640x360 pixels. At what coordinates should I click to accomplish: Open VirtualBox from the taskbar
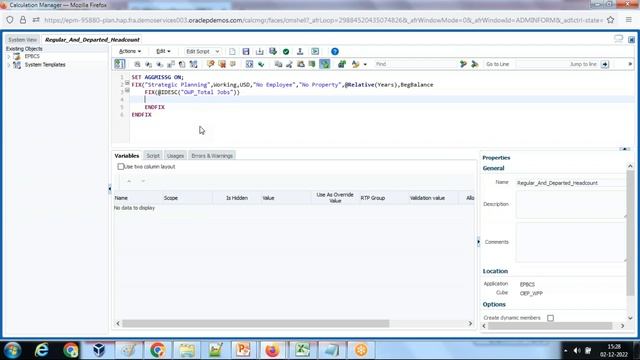[x=99, y=350]
